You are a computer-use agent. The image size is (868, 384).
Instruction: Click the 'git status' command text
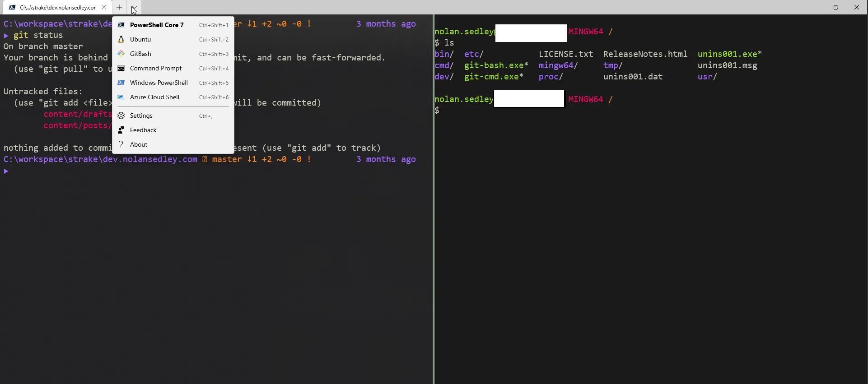[38, 35]
